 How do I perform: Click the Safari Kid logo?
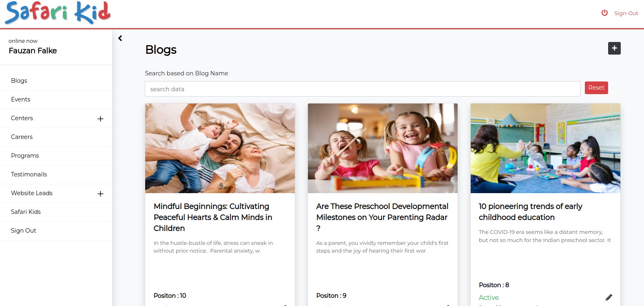click(58, 13)
